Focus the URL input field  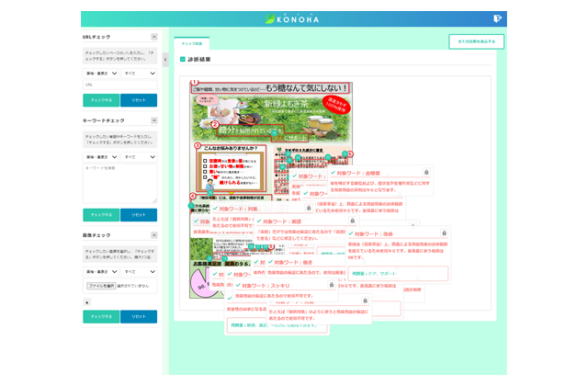coord(120,85)
